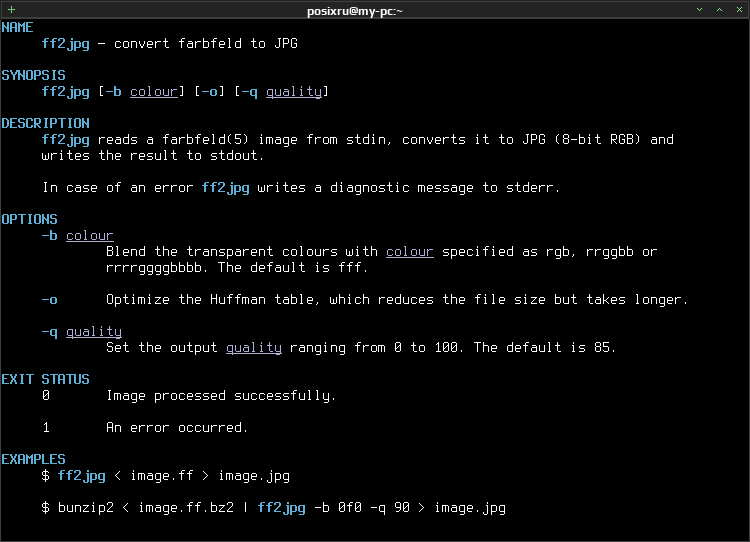Click 'Optimize the Huffman table' text
The width and height of the screenshot is (750, 542).
pyautogui.click(x=210, y=299)
